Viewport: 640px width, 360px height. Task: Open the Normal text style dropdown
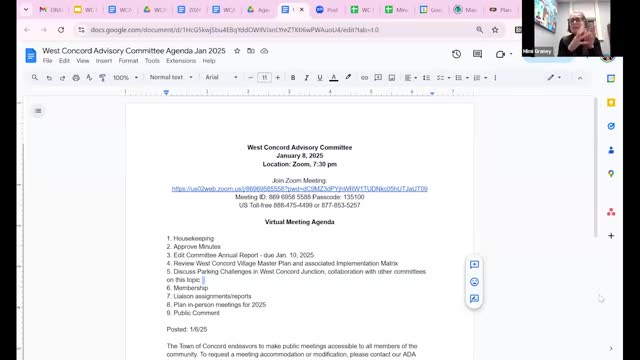click(x=171, y=77)
